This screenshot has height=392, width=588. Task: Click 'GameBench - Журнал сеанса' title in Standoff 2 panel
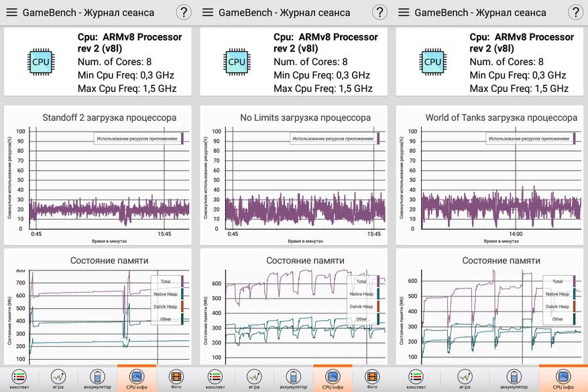[x=88, y=13]
